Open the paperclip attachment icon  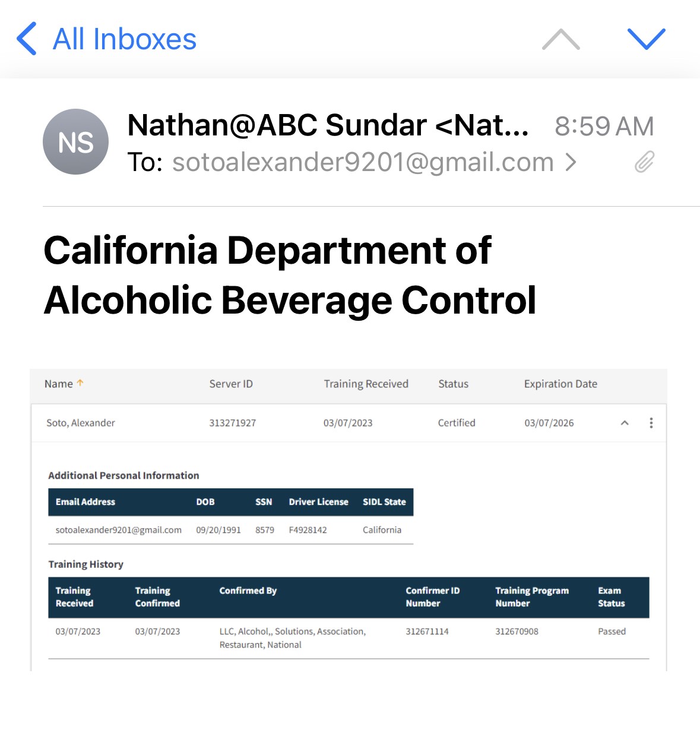(x=644, y=162)
